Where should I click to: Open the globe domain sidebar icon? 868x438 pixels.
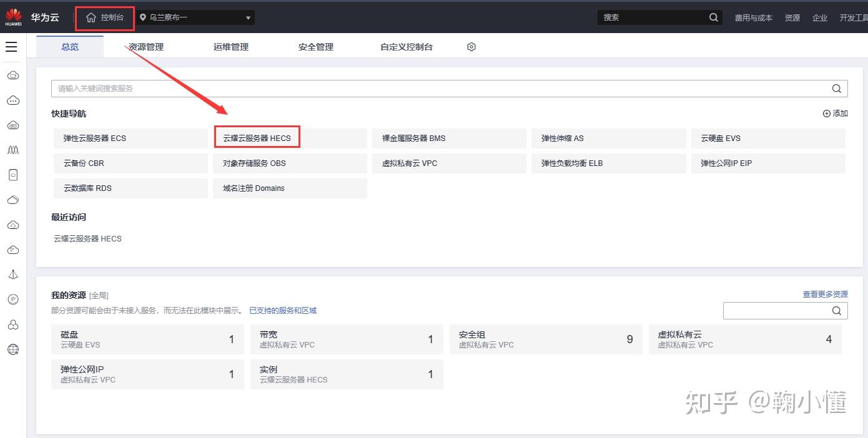point(13,349)
